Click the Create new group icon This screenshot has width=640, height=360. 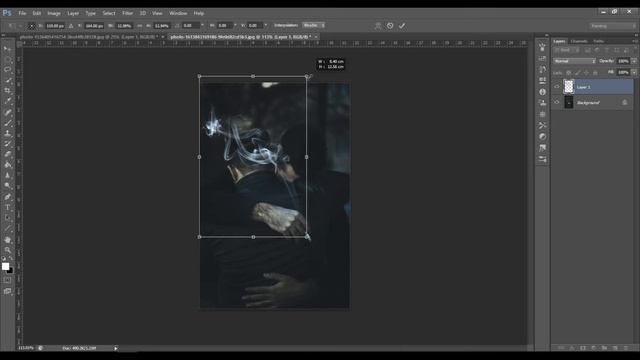[x=604, y=348]
